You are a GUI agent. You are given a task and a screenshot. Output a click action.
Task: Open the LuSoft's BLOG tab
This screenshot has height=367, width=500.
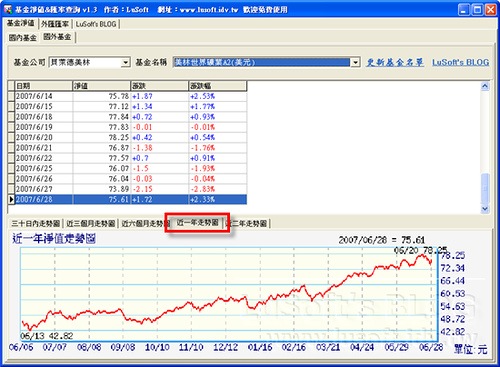pos(96,24)
